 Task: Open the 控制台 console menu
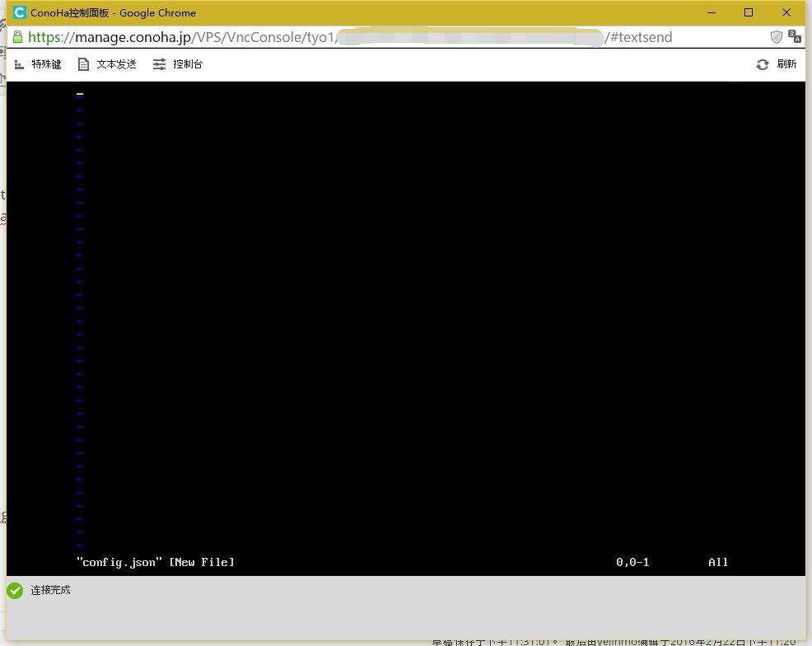pyautogui.click(x=188, y=64)
